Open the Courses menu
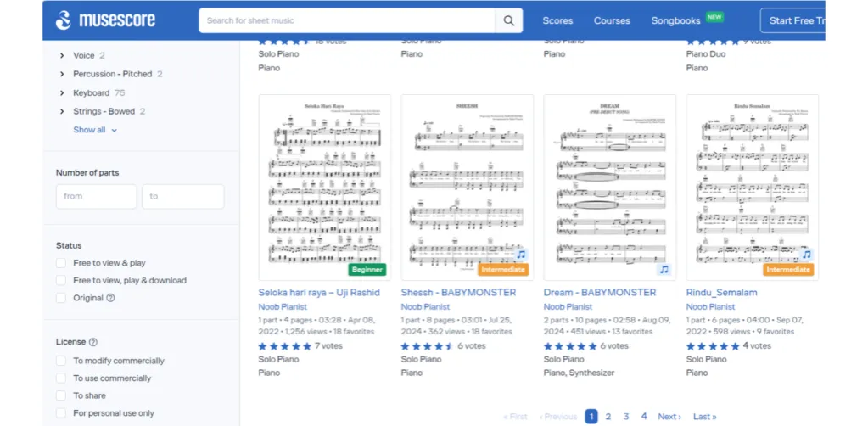The width and height of the screenshot is (868, 426). click(x=612, y=20)
